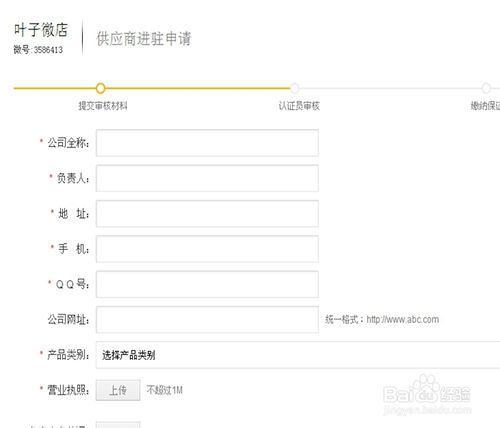Viewport: 500px width, 428px height.
Task: Click the 认证员审核 step label
Action: (x=299, y=106)
